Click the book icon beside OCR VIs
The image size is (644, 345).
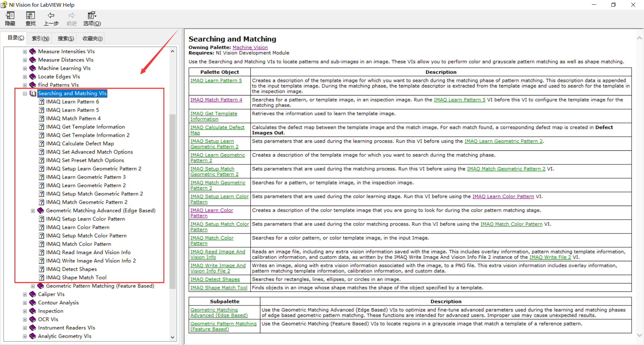(33, 320)
